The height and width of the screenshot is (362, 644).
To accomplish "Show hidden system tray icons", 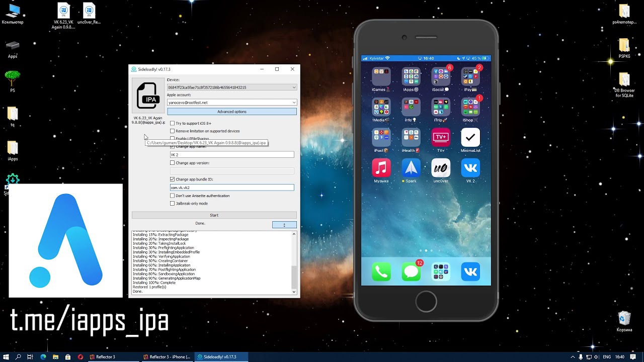I will (572, 357).
